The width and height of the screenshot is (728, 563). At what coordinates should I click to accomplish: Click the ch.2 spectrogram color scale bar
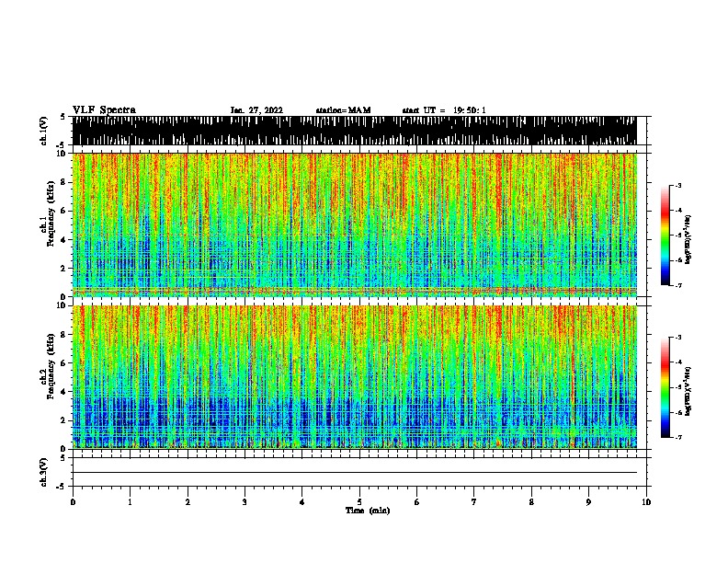pos(665,387)
